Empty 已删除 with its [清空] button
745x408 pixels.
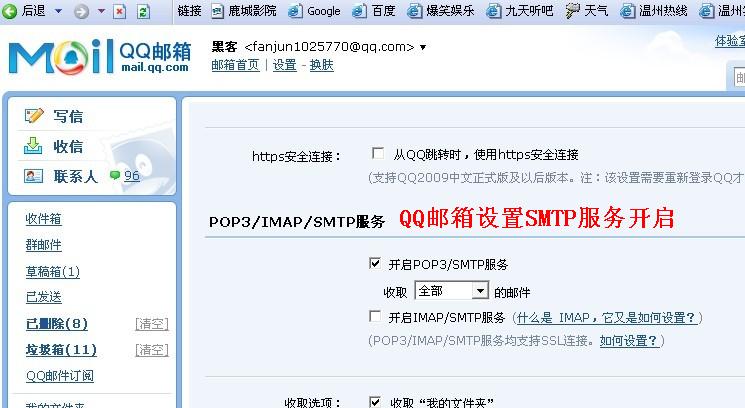click(152, 324)
